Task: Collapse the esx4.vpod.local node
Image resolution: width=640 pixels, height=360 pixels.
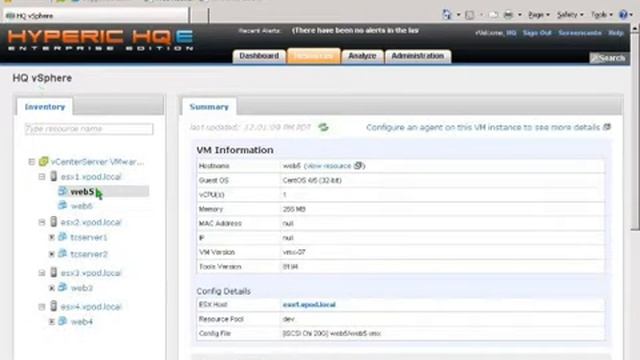Action: (x=42, y=307)
